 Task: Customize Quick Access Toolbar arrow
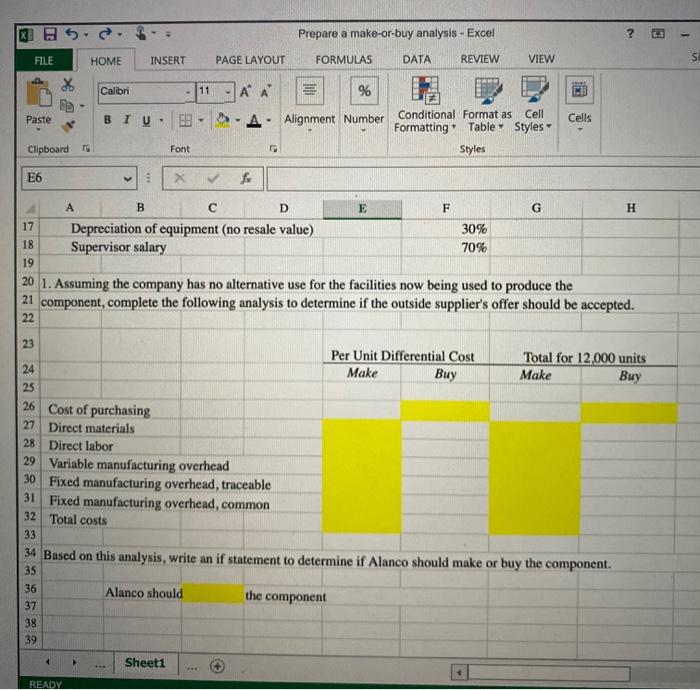[x=168, y=34]
